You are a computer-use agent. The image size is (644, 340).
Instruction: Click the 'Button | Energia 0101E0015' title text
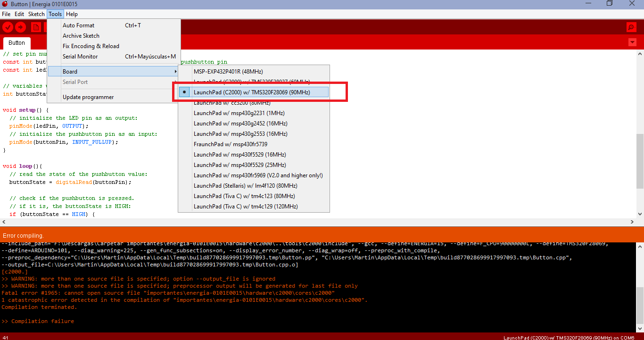point(44,4)
